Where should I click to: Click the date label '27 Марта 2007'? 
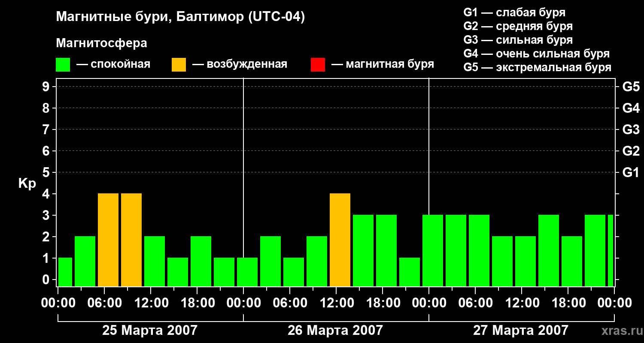[x=521, y=330]
